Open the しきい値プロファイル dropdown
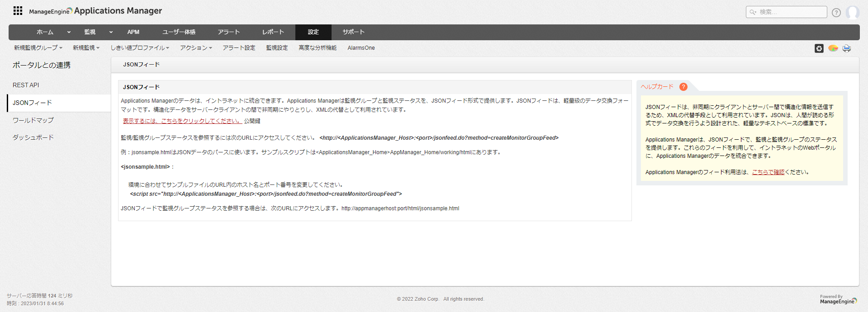This screenshot has width=868, height=312. point(140,48)
